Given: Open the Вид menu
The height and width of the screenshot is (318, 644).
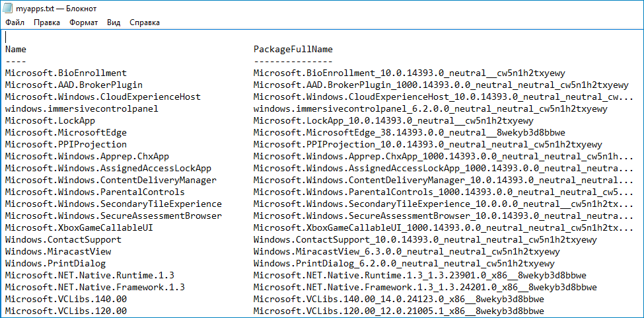Looking at the screenshot, I should (x=114, y=22).
